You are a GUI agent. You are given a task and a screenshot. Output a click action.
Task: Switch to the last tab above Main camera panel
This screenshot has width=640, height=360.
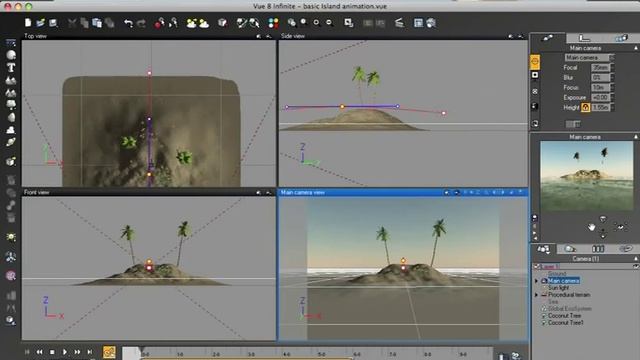tap(621, 38)
